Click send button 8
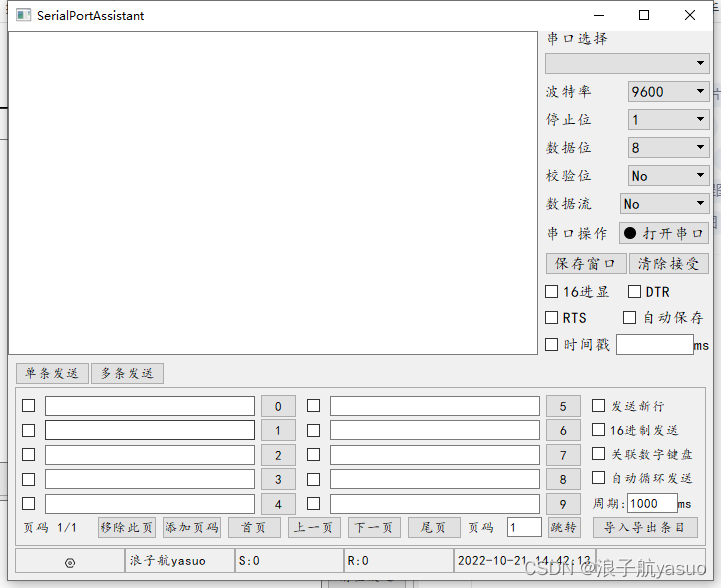 (x=563, y=480)
